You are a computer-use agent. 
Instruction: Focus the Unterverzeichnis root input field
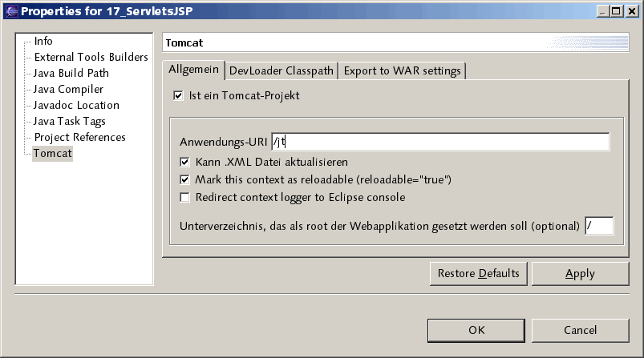pyautogui.click(x=599, y=226)
